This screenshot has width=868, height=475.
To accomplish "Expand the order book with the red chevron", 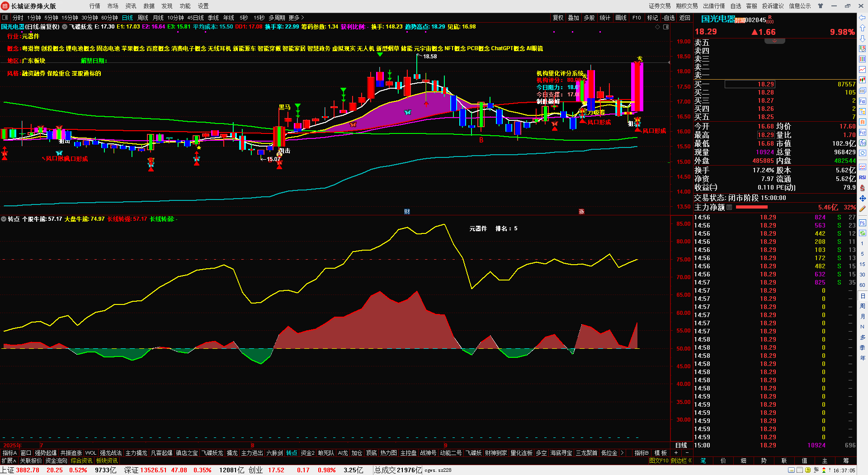I will click(774, 41).
